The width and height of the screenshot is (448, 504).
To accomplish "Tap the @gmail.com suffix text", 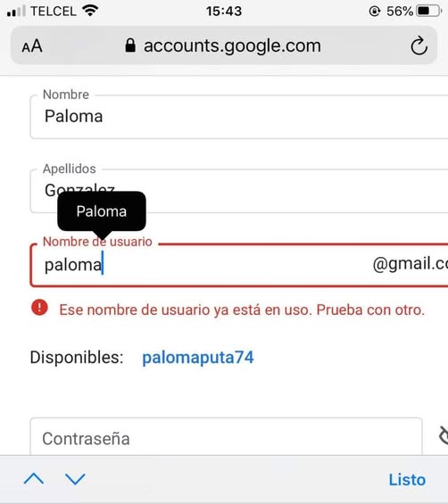I will 410,264.
